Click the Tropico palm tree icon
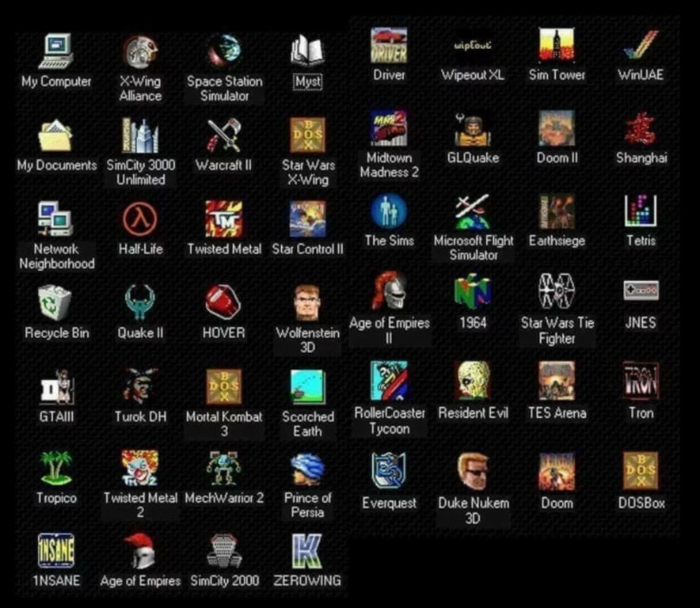The height and width of the screenshot is (608, 700). pos(55,469)
